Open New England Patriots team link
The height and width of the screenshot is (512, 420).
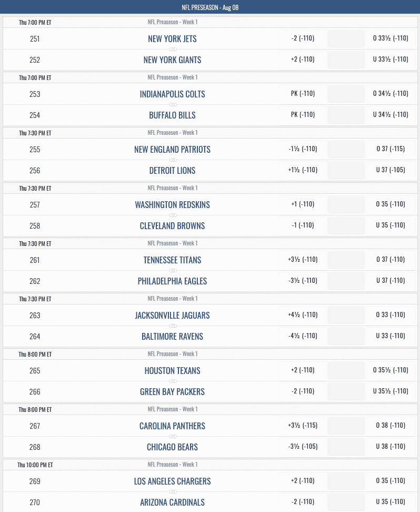pyautogui.click(x=172, y=150)
